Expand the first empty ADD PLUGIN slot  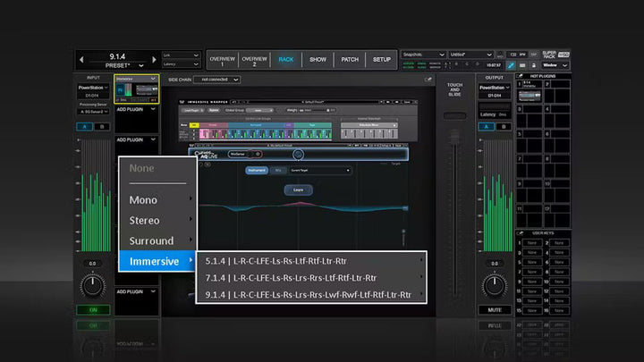click(136, 110)
